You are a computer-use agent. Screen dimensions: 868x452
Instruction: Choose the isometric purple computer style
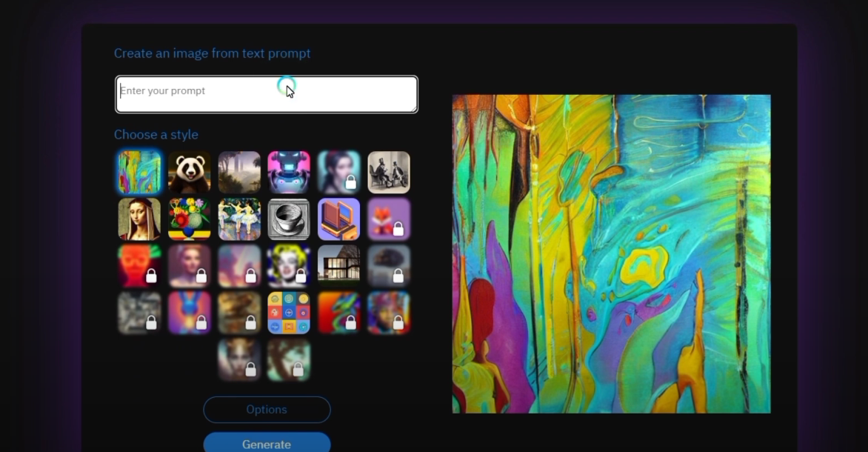tap(338, 219)
